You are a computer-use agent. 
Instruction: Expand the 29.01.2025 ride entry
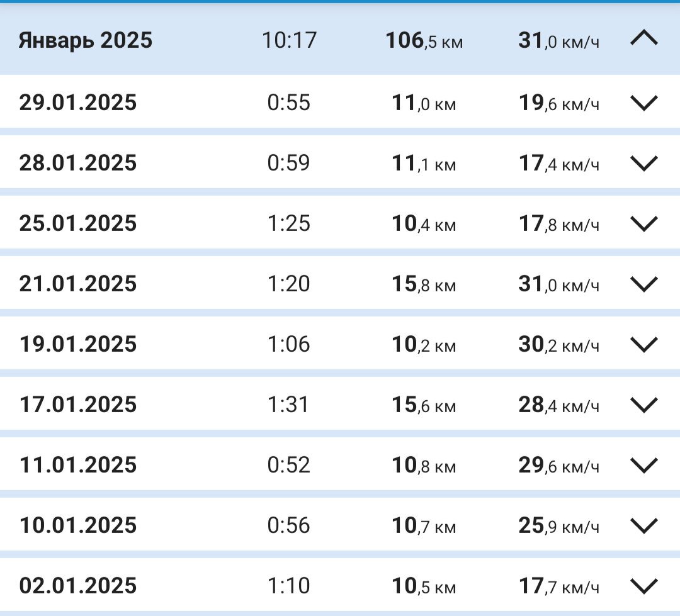click(x=644, y=103)
